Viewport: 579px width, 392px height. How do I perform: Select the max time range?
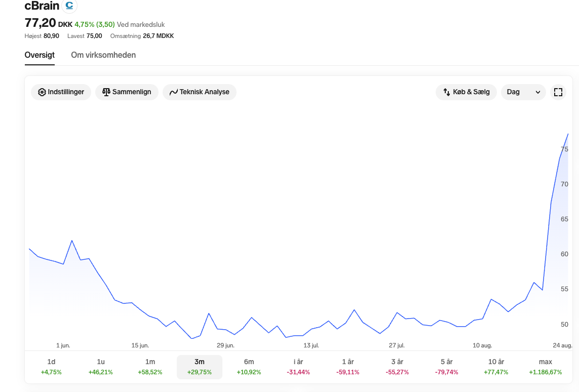tap(546, 367)
